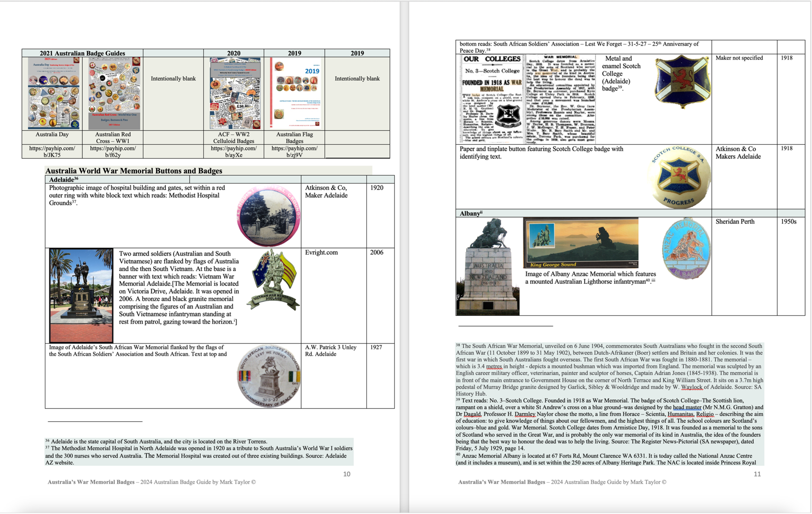Click the Vietnam War Memorial statue photograph
Viewport: 812px width, 514px height.
[81, 295]
